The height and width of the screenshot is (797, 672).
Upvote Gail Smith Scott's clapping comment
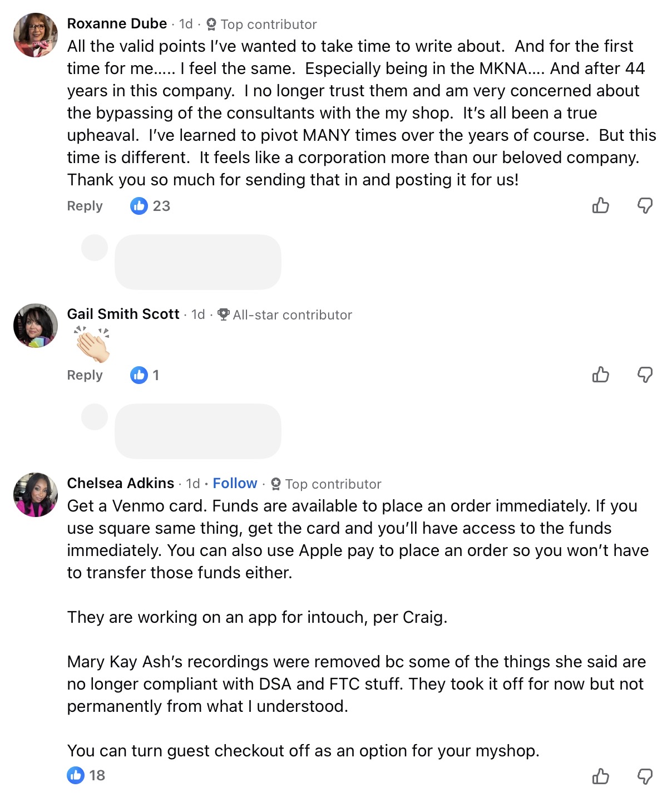coord(600,375)
